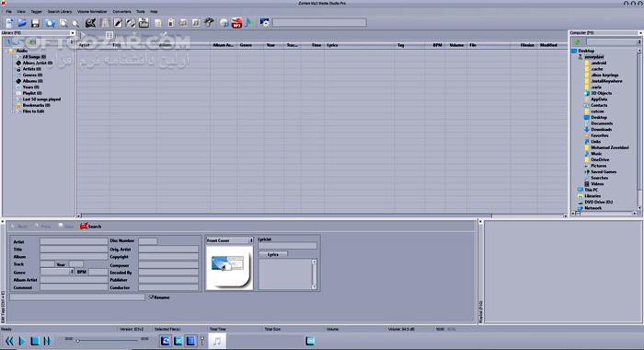Select Music folder in Computer tree

pyautogui.click(x=596, y=154)
